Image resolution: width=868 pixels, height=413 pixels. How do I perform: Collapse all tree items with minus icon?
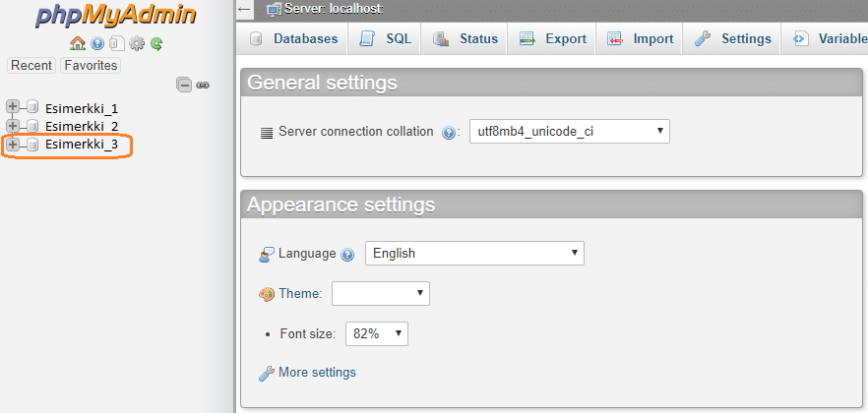tap(184, 85)
